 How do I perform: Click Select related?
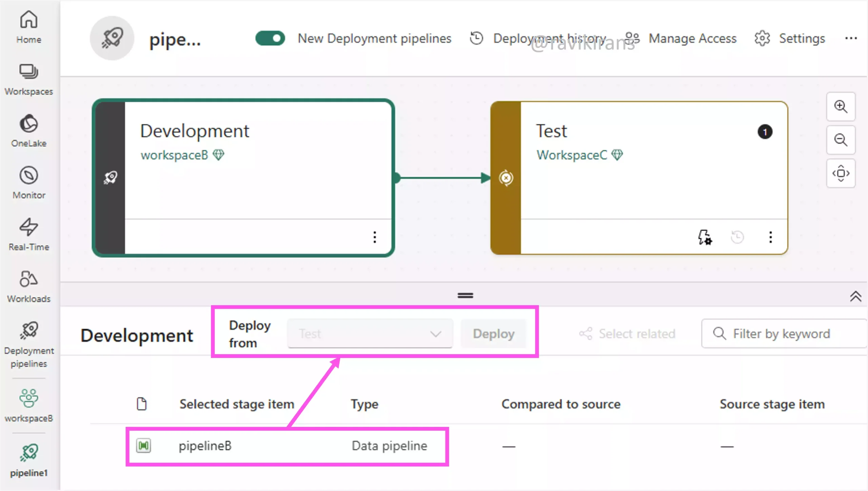pos(627,334)
